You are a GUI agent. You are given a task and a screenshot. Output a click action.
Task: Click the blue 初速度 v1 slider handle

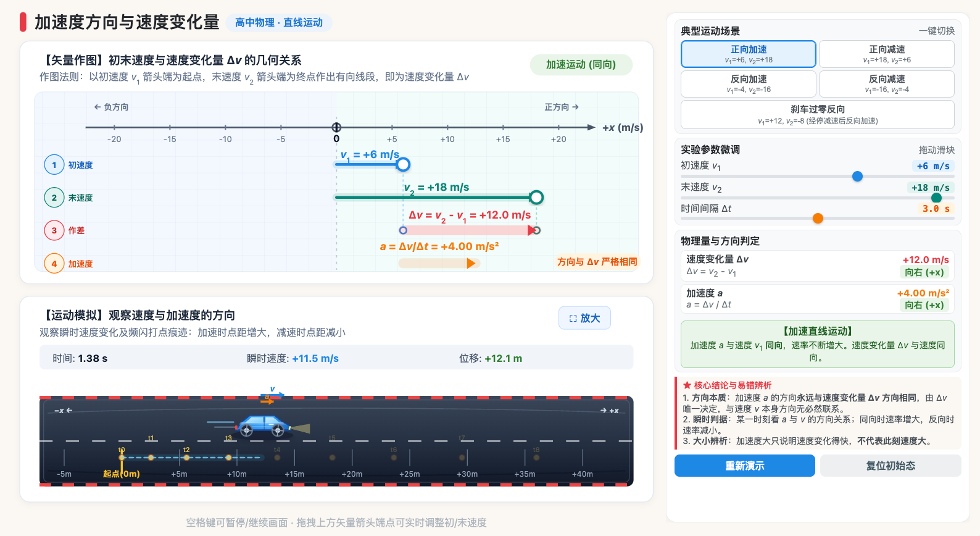point(857,177)
